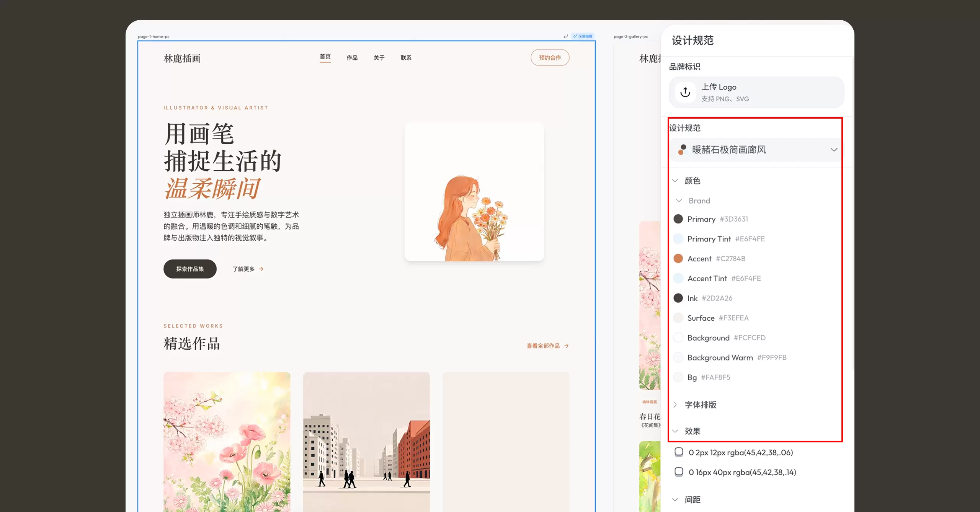Click the 作品 nav item
The width and height of the screenshot is (980, 512).
point(352,58)
